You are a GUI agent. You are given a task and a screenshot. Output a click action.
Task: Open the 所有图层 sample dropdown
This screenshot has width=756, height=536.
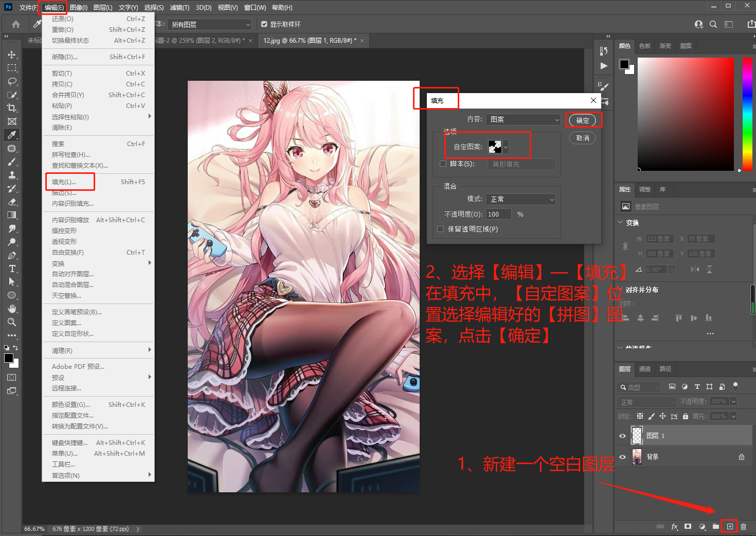click(210, 24)
